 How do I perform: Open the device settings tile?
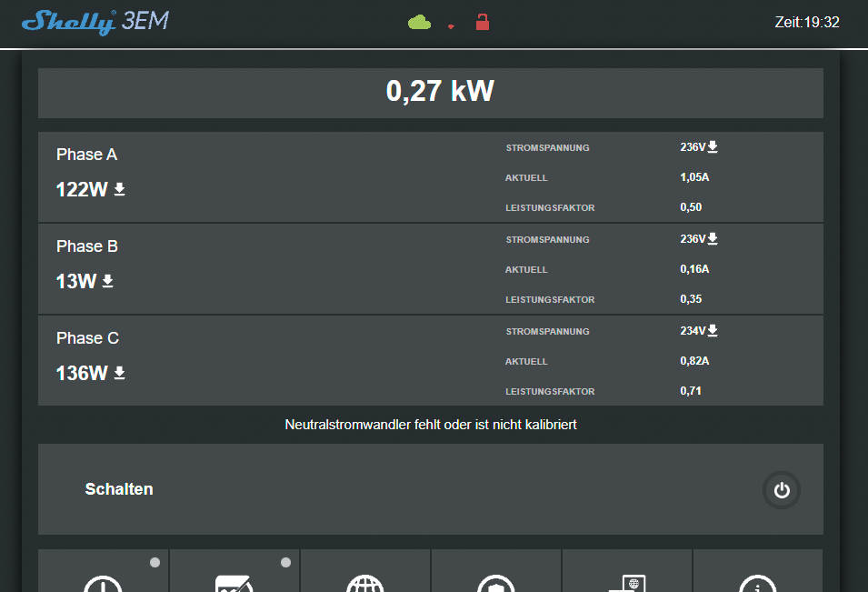coord(626,571)
